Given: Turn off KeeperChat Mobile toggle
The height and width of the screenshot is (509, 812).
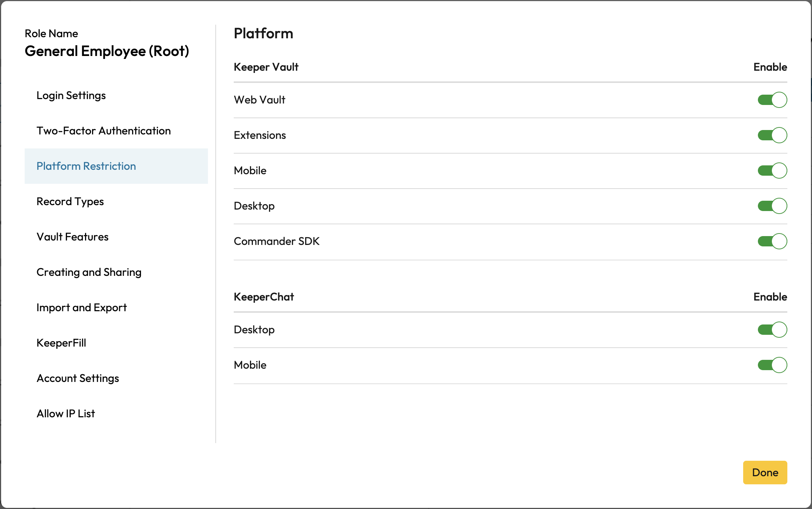Looking at the screenshot, I should [772, 365].
